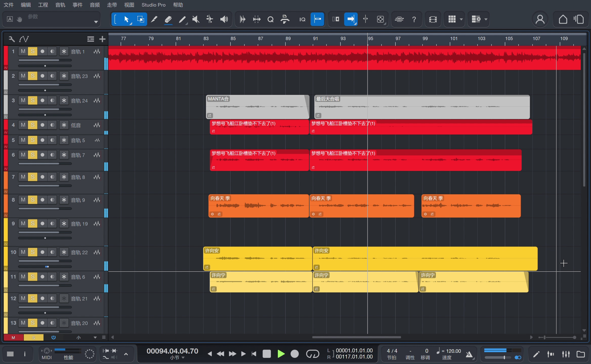Click the Record button in transport
Image resolution: width=591 pixels, height=364 pixels.
click(294, 354)
